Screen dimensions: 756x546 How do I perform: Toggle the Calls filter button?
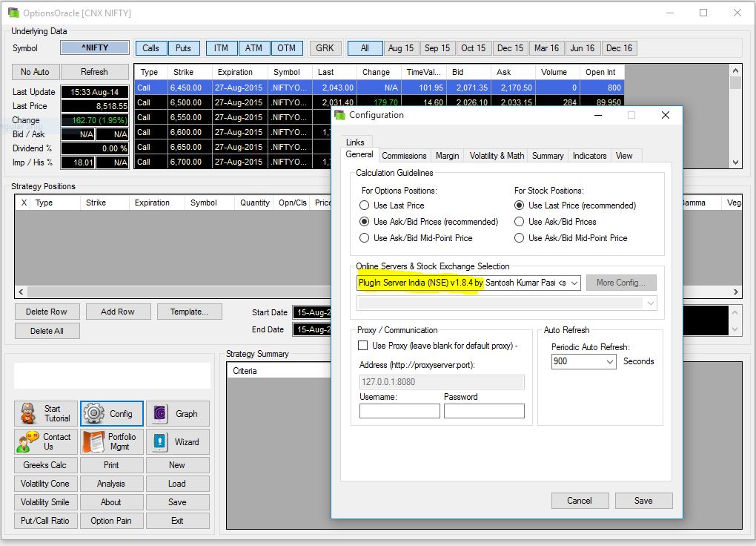coord(151,48)
